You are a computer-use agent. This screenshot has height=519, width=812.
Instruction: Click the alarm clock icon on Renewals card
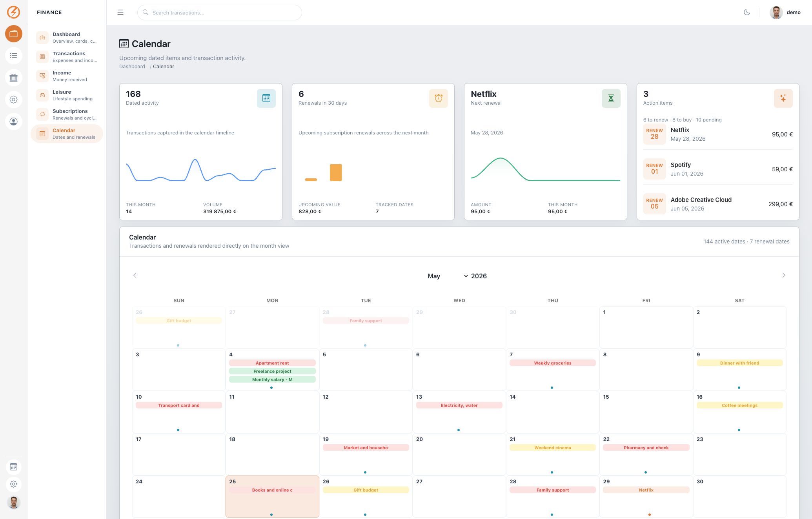click(x=439, y=98)
